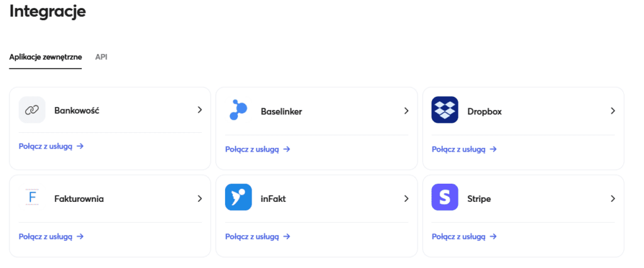Click Połącz z usługą under inFakt
The image size is (644, 268).
click(x=257, y=237)
